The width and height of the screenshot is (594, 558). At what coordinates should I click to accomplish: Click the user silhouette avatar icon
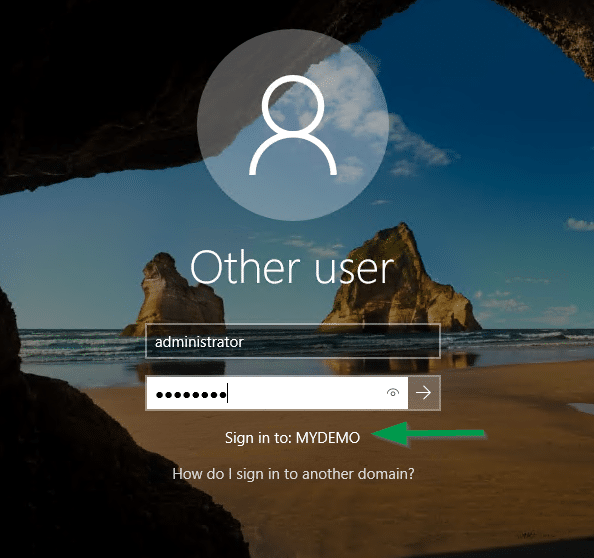[x=293, y=125]
